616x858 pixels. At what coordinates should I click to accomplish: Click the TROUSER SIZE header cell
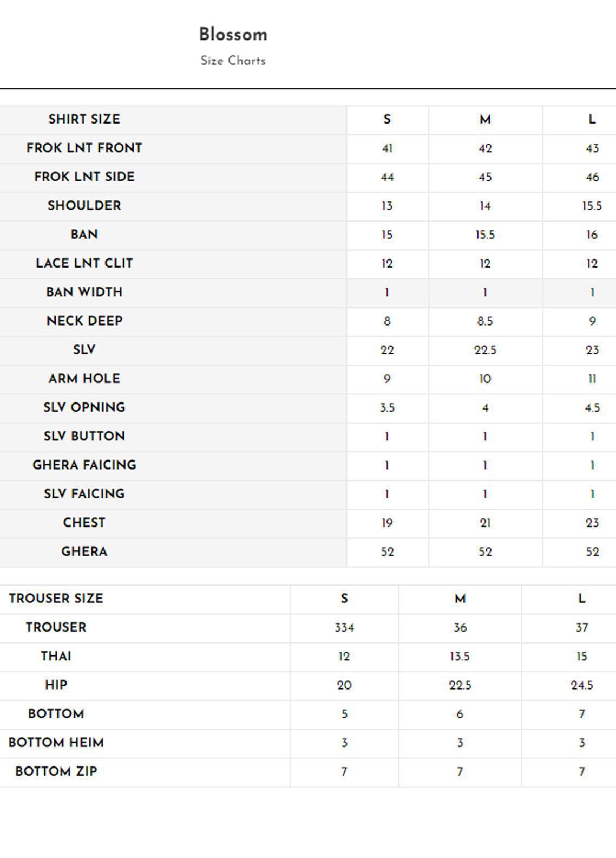point(56,599)
